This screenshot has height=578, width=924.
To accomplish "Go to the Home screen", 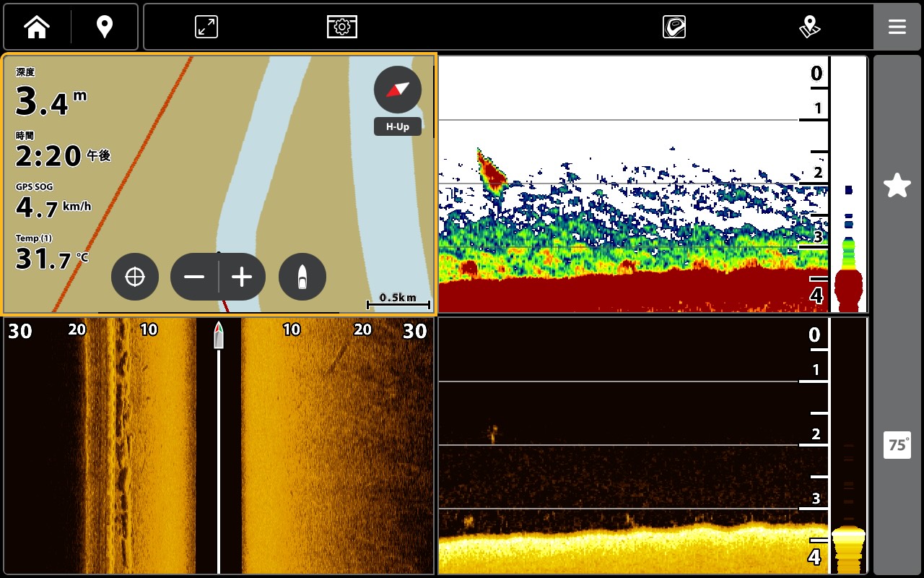I will (x=37, y=27).
